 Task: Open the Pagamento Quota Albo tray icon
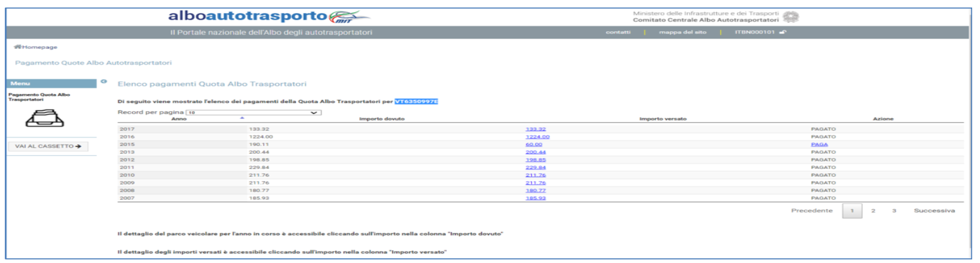point(45,119)
